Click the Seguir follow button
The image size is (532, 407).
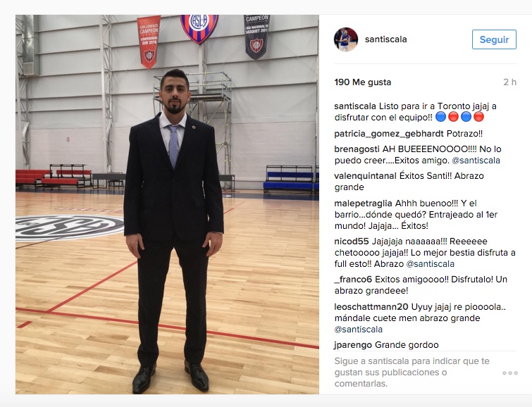pyautogui.click(x=494, y=39)
